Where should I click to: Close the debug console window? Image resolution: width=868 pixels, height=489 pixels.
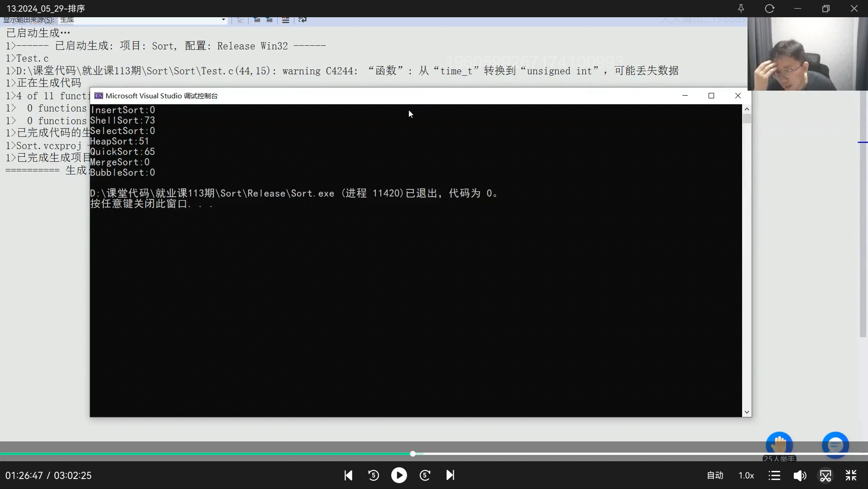[x=738, y=96]
